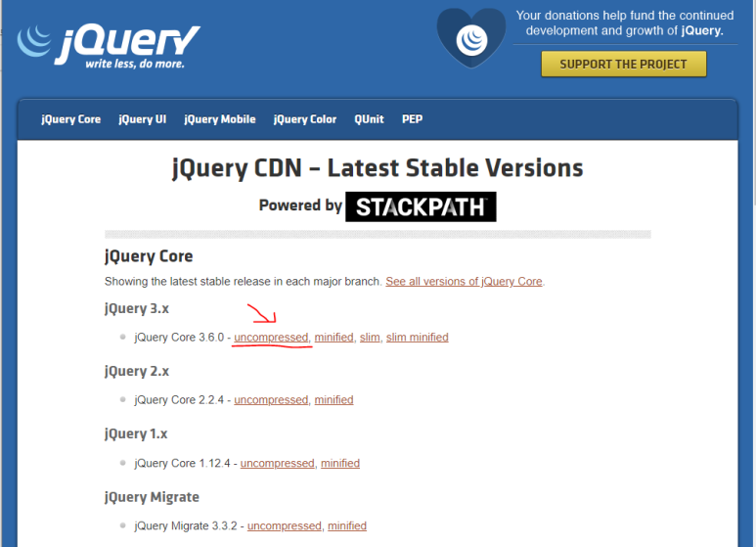The height and width of the screenshot is (547, 756).
Task: Click uncompressed link for jQuery Core 1.12.4
Action: pos(277,463)
